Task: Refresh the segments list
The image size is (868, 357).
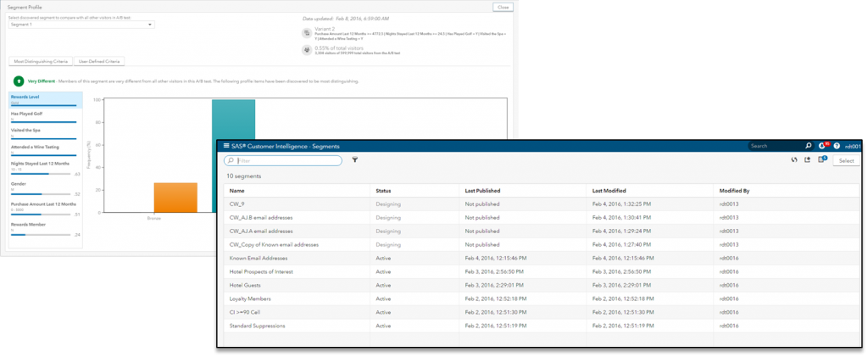Action: pos(793,160)
